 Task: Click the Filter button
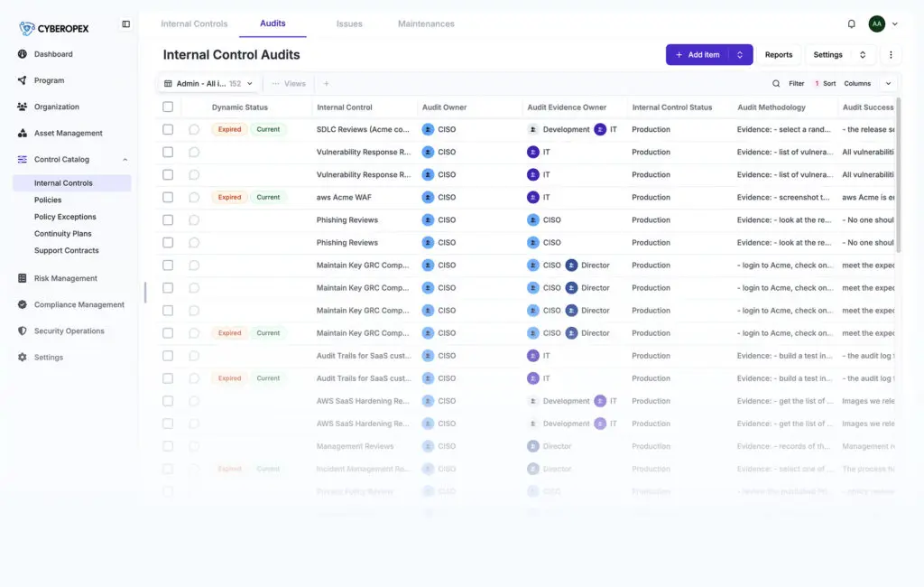pos(796,84)
